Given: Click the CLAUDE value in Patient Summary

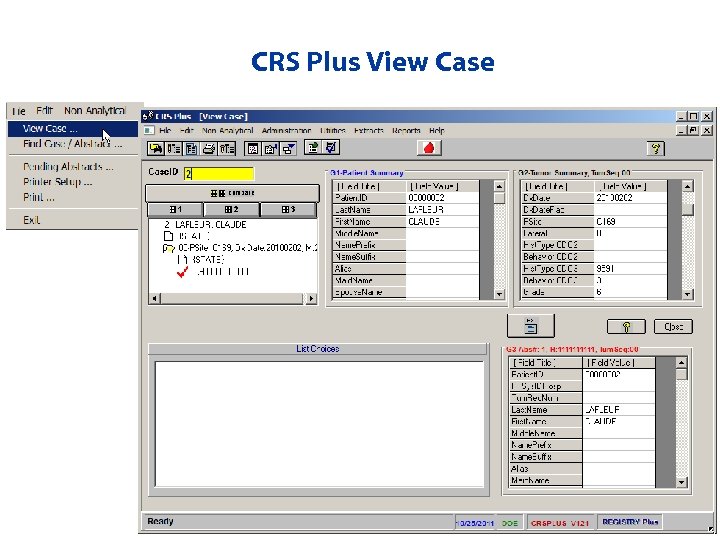Looking at the screenshot, I should click(442, 222).
